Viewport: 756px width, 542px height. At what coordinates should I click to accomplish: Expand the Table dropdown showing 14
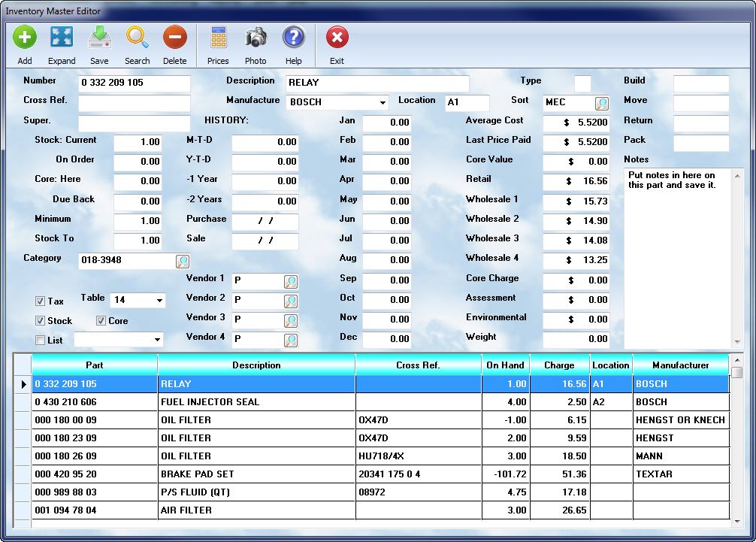coord(159,301)
